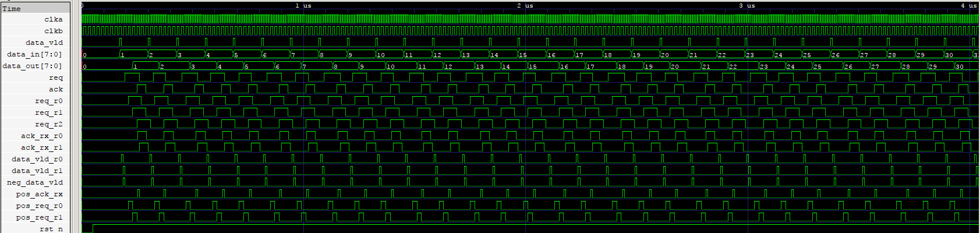
Task: Click data_out segment showing value 4
Action: tap(230, 66)
